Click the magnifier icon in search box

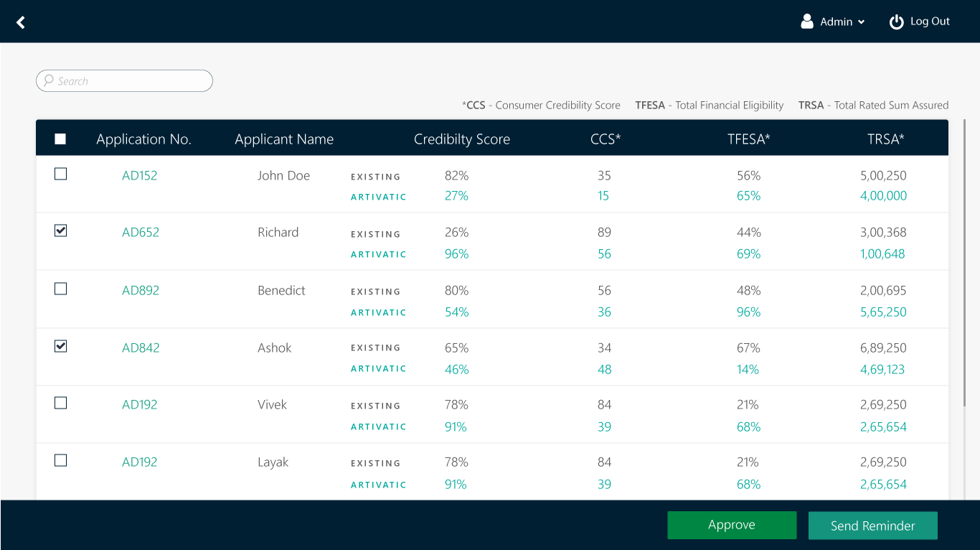point(48,80)
